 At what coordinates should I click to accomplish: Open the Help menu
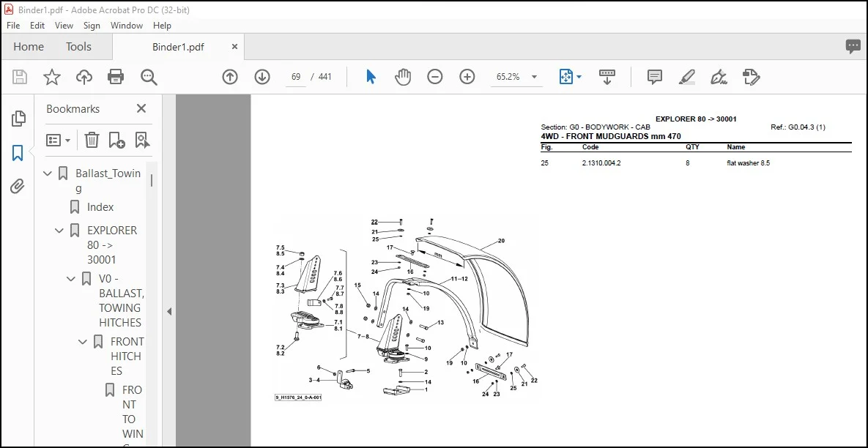click(162, 26)
